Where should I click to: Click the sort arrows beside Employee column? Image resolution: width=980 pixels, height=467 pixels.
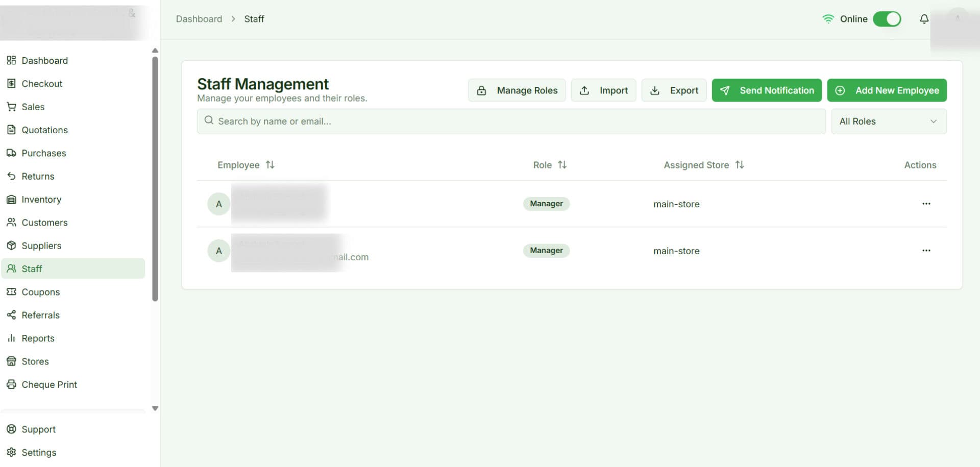click(270, 165)
